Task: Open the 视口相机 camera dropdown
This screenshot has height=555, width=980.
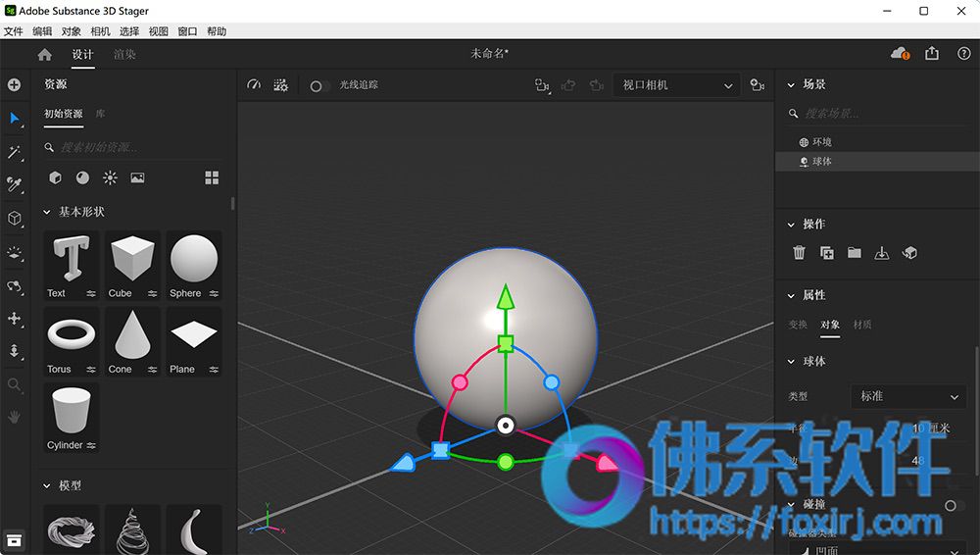Action: click(x=676, y=85)
